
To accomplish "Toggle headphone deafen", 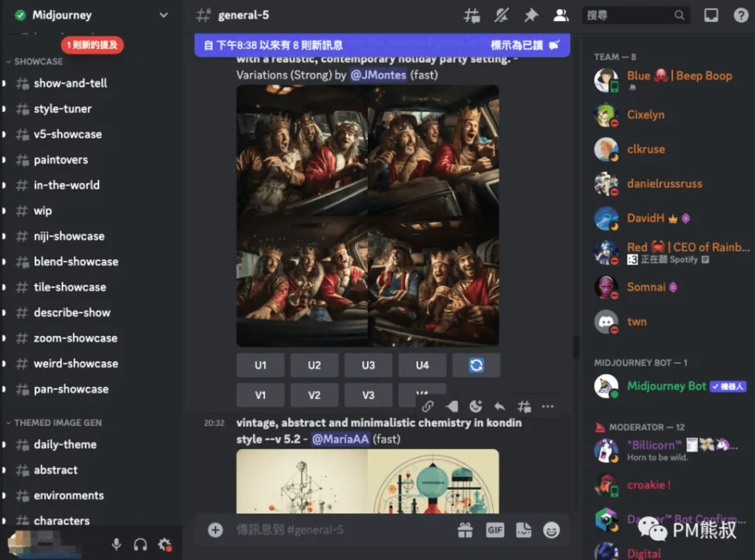I will tap(140, 544).
